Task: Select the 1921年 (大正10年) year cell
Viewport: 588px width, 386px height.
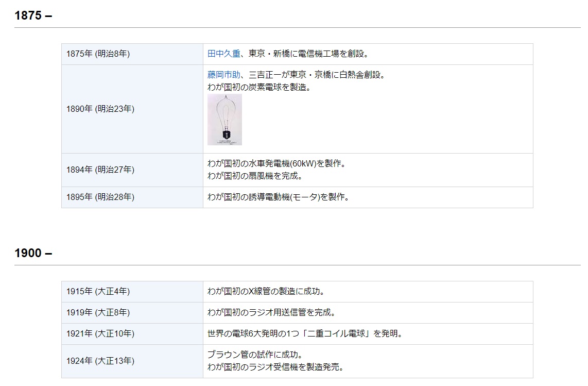Action: click(100, 334)
